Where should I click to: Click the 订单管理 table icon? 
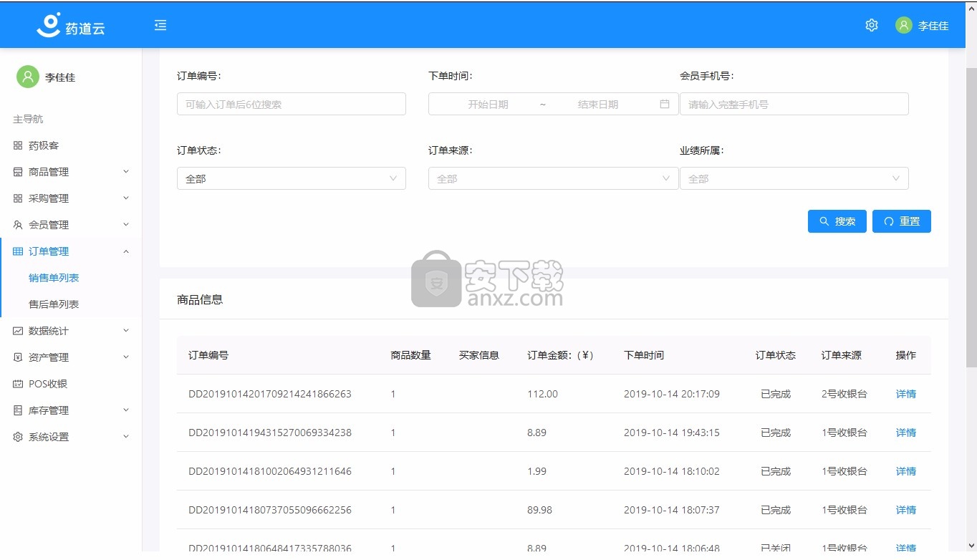pyautogui.click(x=18, y=251)
